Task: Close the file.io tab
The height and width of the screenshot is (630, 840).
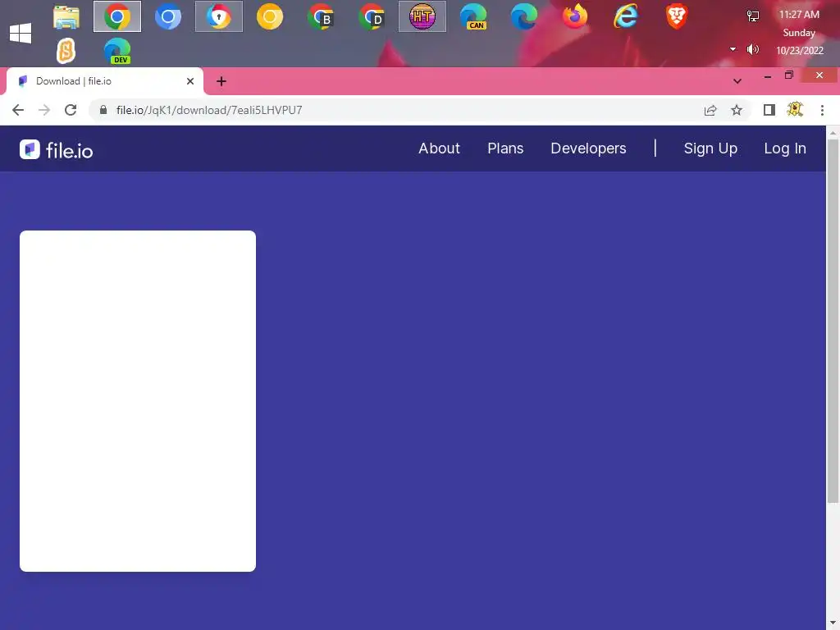Action: (190, 81)
